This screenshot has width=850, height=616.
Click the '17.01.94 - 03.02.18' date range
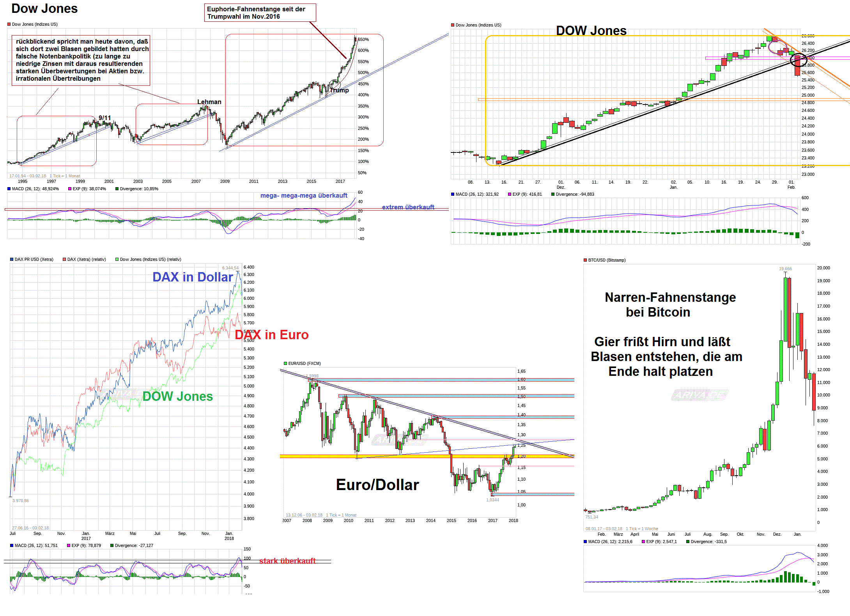[27, 176]
